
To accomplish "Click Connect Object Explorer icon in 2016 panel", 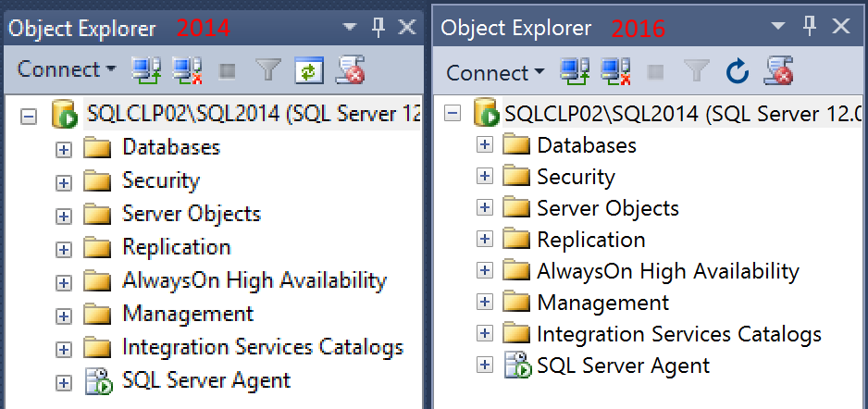I will click(x=576, y=71).
